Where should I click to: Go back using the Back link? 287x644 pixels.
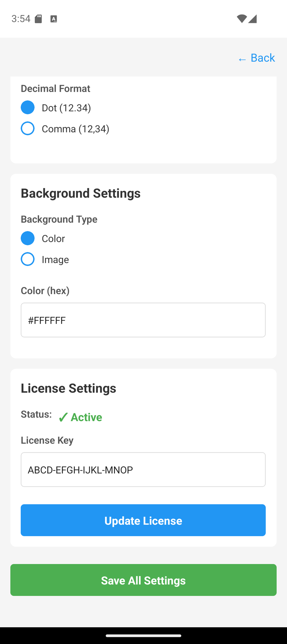[x=257, y=58]
